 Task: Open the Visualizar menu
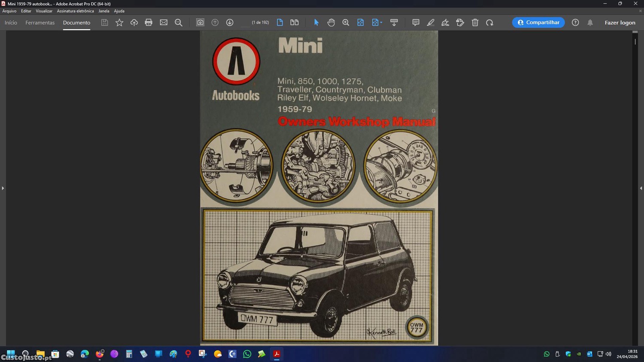tap(44, 11)
